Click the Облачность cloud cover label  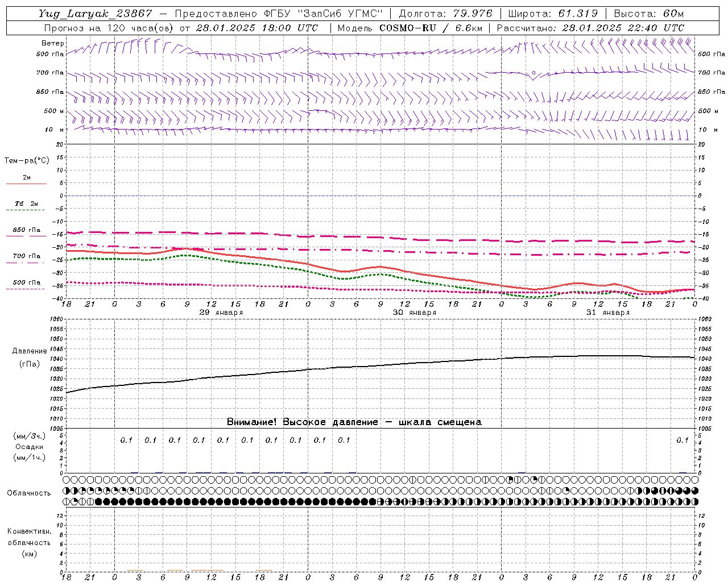(x=29, y=493)
